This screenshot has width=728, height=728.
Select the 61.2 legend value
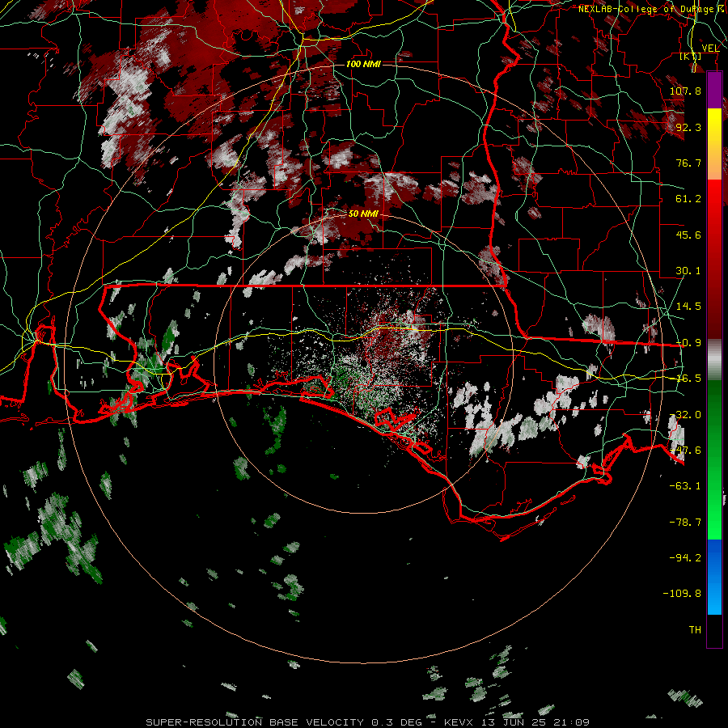coord(688,199)
